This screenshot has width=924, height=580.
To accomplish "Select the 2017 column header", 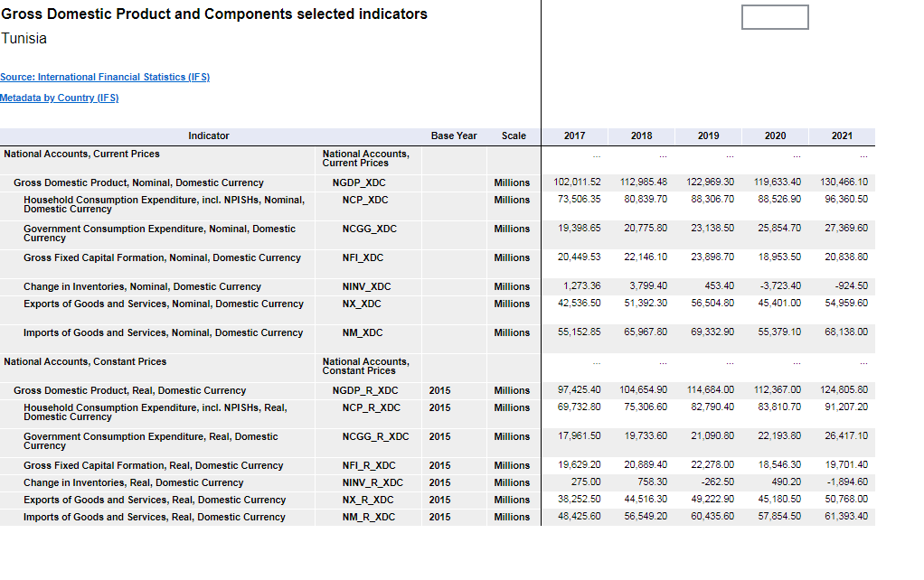I will point(574,136).
